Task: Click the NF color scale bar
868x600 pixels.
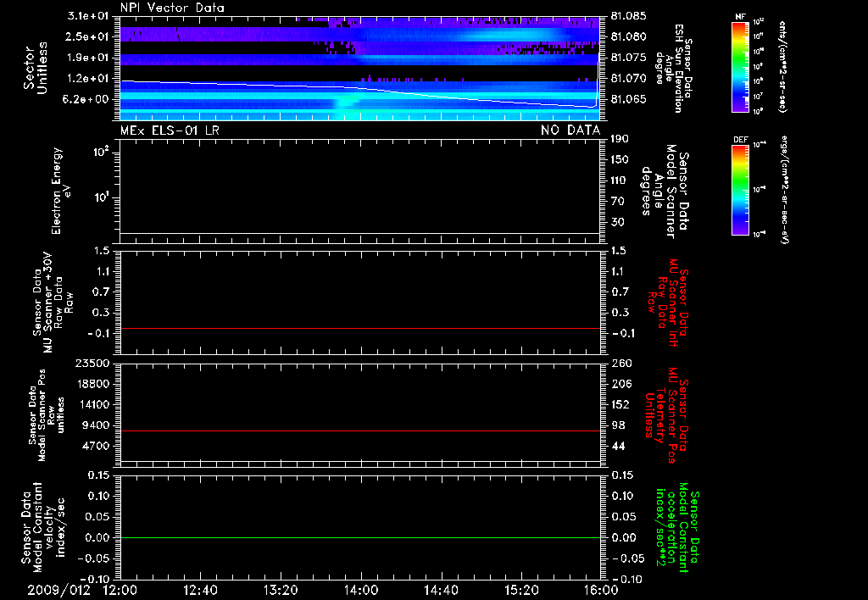Action: pos(741,67)
